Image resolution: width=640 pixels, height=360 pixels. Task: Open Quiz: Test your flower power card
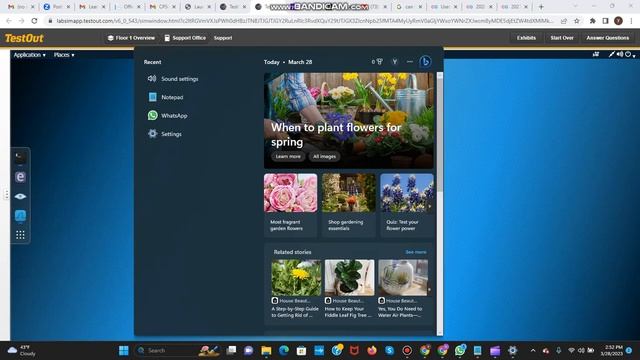pos(407,205)
